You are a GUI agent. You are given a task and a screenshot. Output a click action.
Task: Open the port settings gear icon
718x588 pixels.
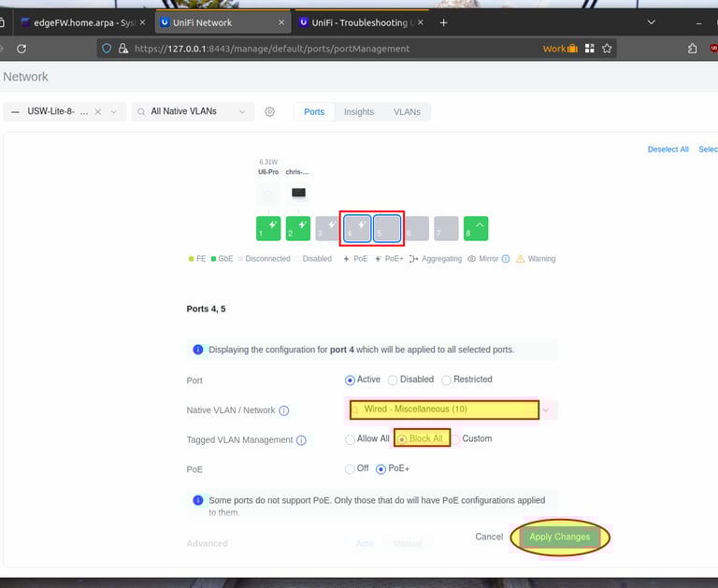269,112
